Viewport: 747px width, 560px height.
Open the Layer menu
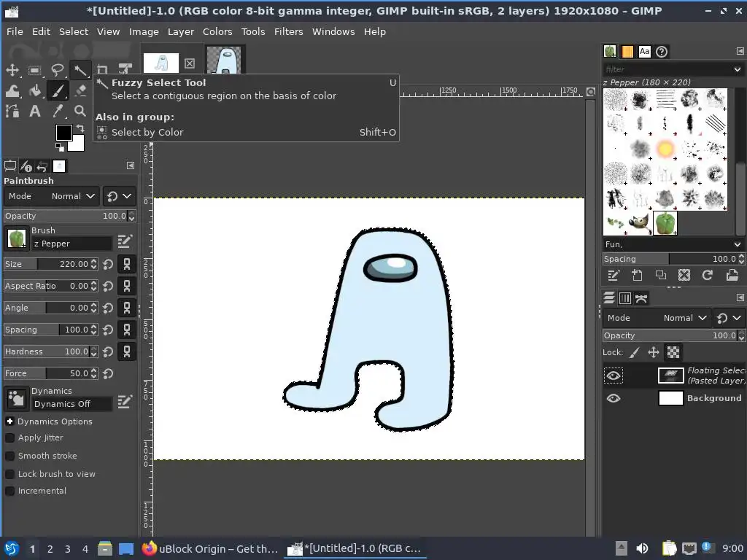pyautogui.click(x=181, y=32)
